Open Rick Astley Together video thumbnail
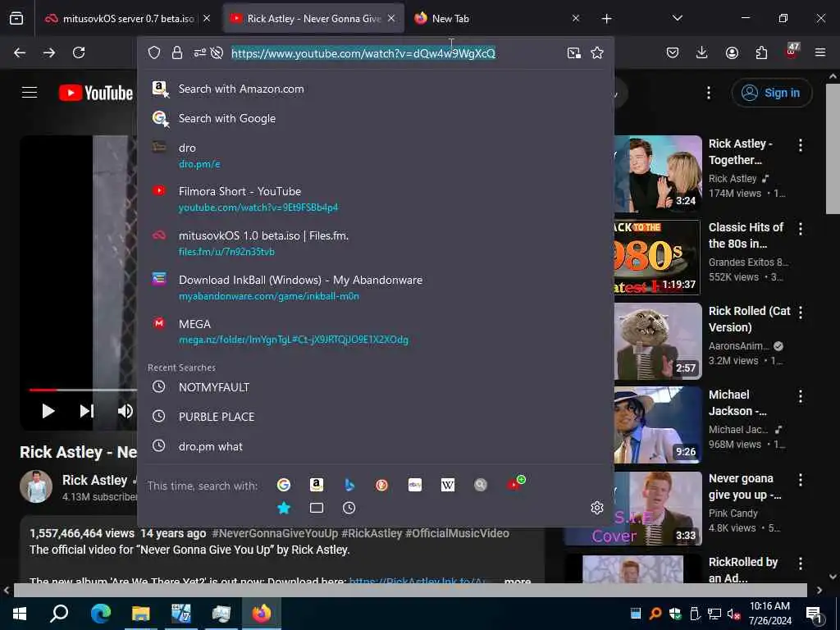This screenshot has width=840, height=630. tap(658, 173)
